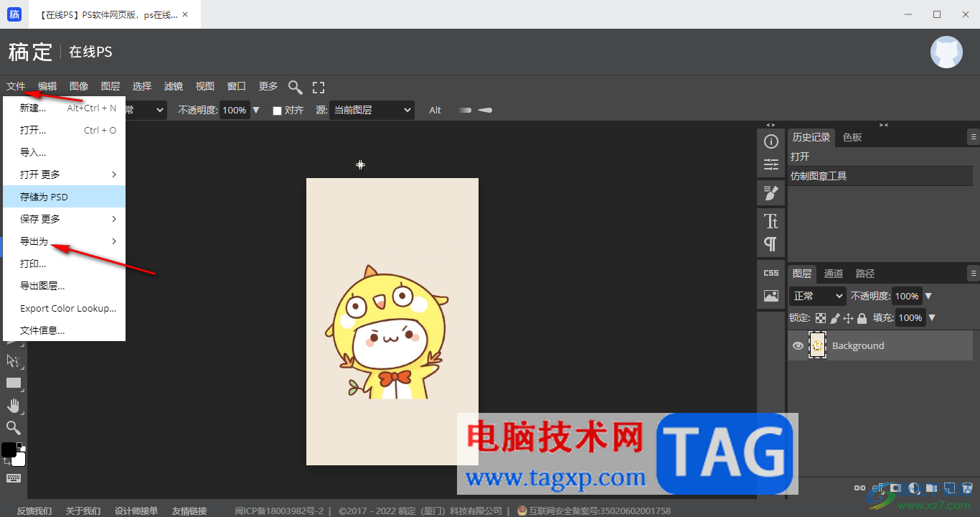Click the Background layer thumbnail
The width and height of the screenshot is (980, 517).
(817, 345)
